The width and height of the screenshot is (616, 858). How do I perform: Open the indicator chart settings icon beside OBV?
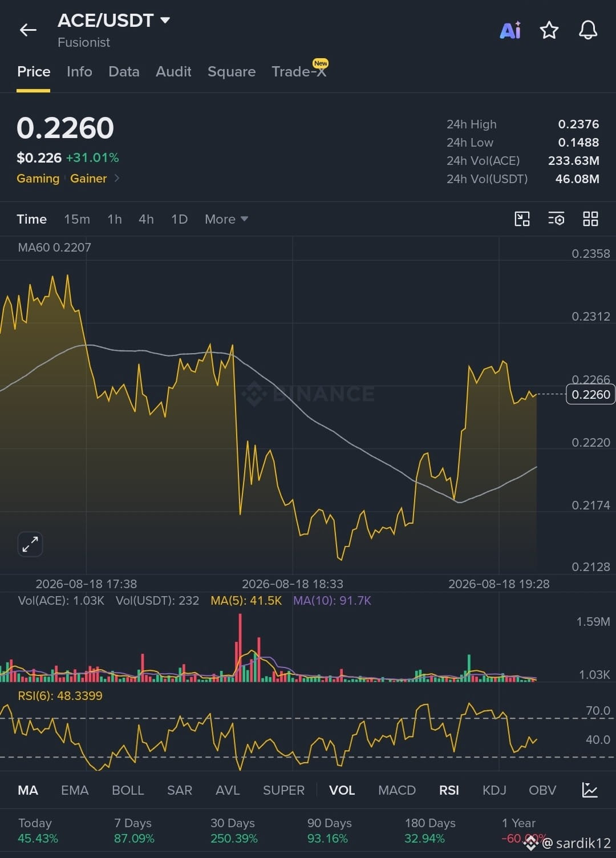coord(590,790)
